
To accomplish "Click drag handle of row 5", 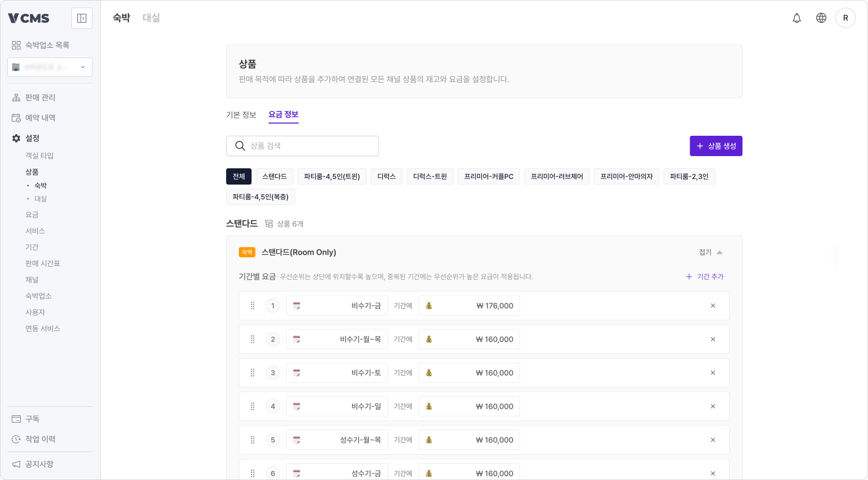I will pyautogui.click(x=253, y=440).
